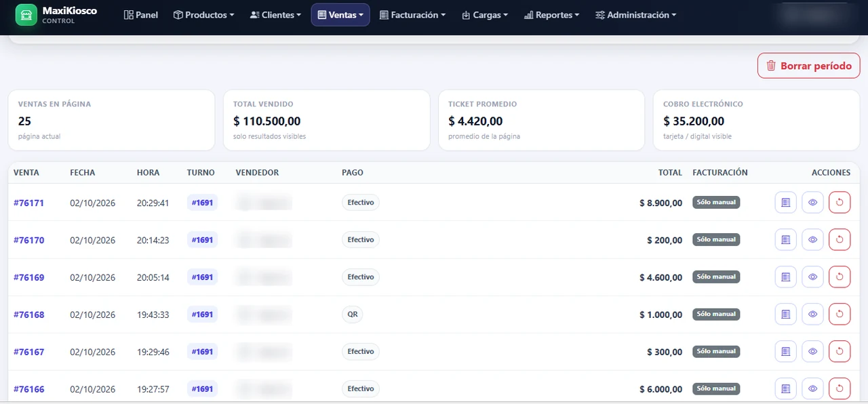
Task: Open sale link #76167
Action: click(28, 352)
